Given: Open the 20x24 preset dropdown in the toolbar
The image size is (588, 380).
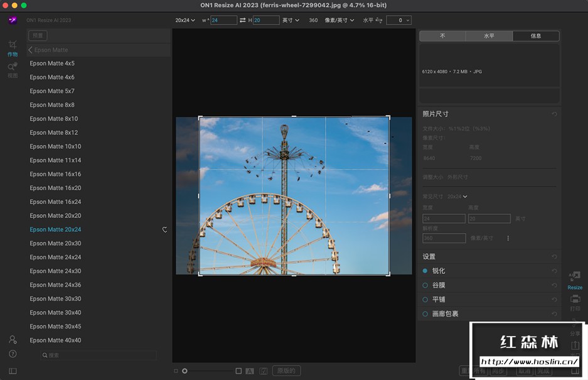Looking at the screenshot, I should [x=184, y=20].
